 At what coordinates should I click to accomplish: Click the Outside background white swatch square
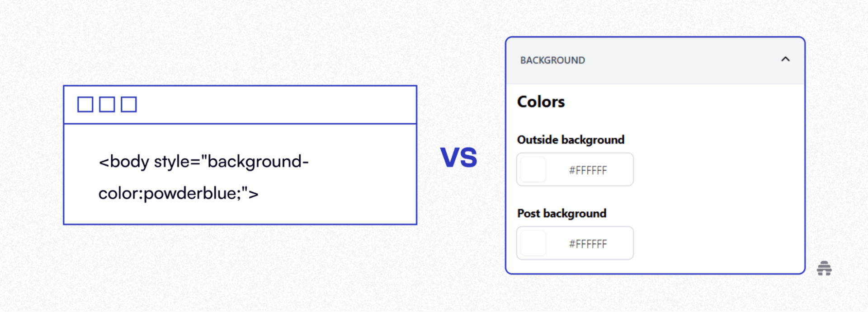[533, 169]
